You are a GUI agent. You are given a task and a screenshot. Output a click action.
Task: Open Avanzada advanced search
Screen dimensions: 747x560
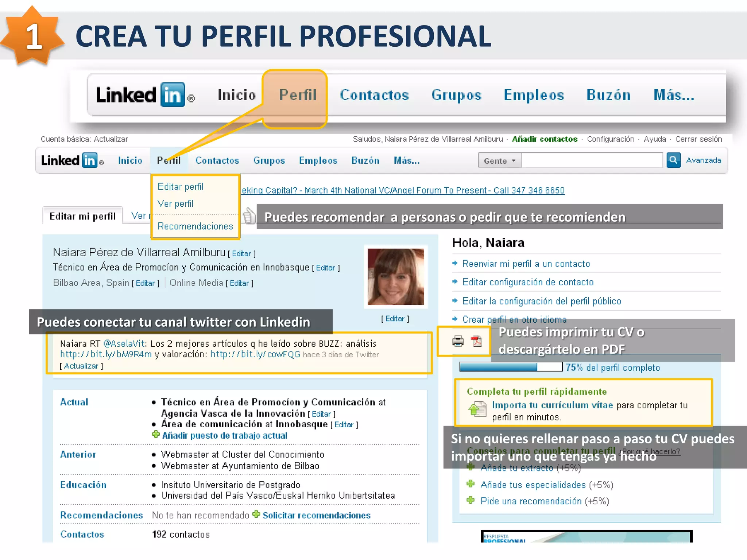pos(704,160)
